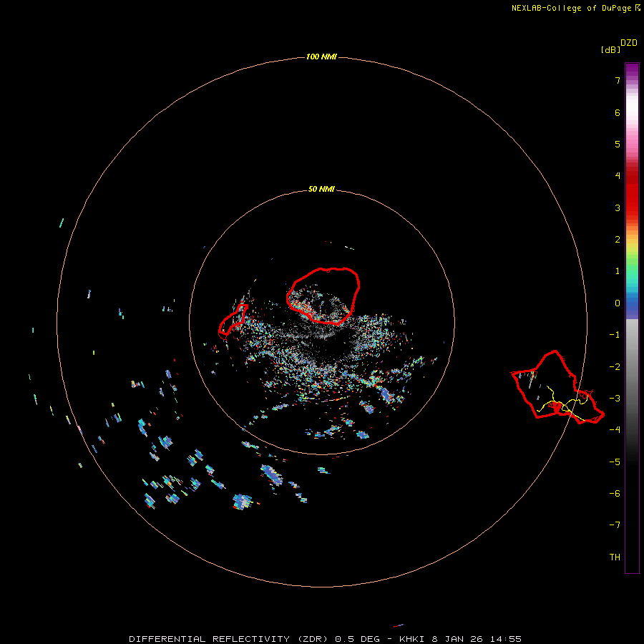Click the blue zero band of color bar
Viewport: 644px width, 644px height.
(x=632, y=306)
